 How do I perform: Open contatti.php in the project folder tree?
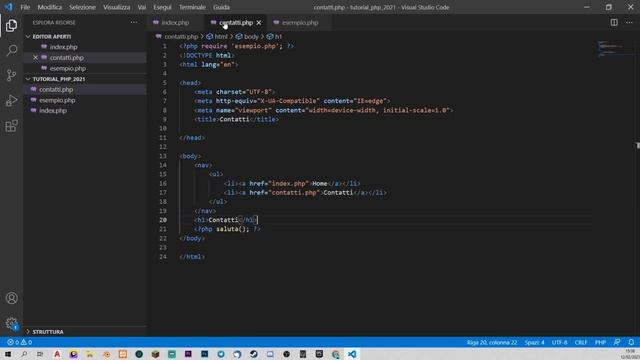coord(56,89)
